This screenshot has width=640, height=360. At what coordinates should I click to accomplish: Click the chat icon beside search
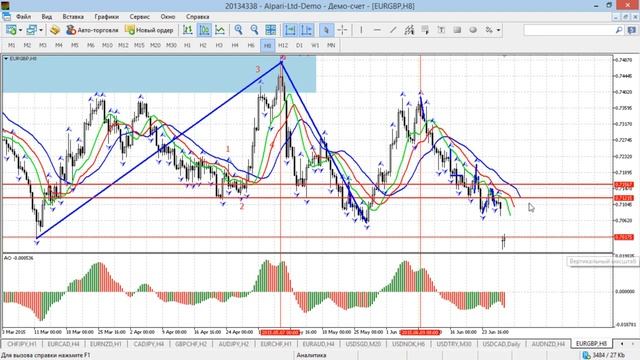click(x=631, y=30)
